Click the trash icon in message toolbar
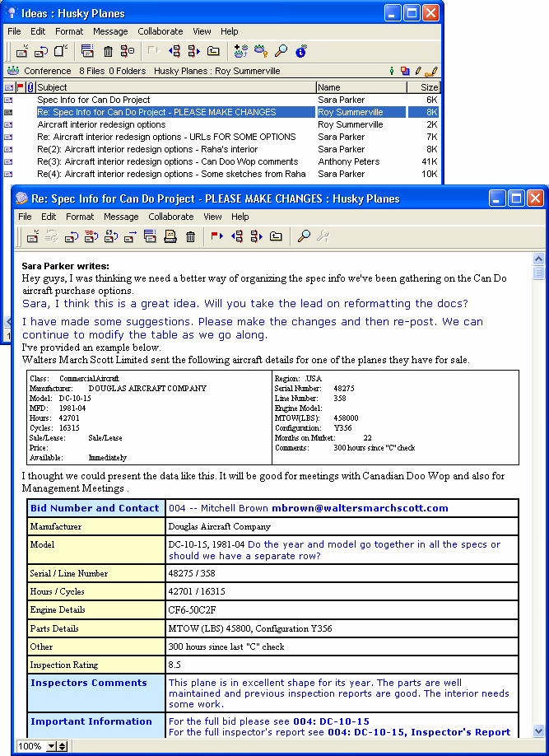This screenshot has width=549, height=756. coord(190,236)
